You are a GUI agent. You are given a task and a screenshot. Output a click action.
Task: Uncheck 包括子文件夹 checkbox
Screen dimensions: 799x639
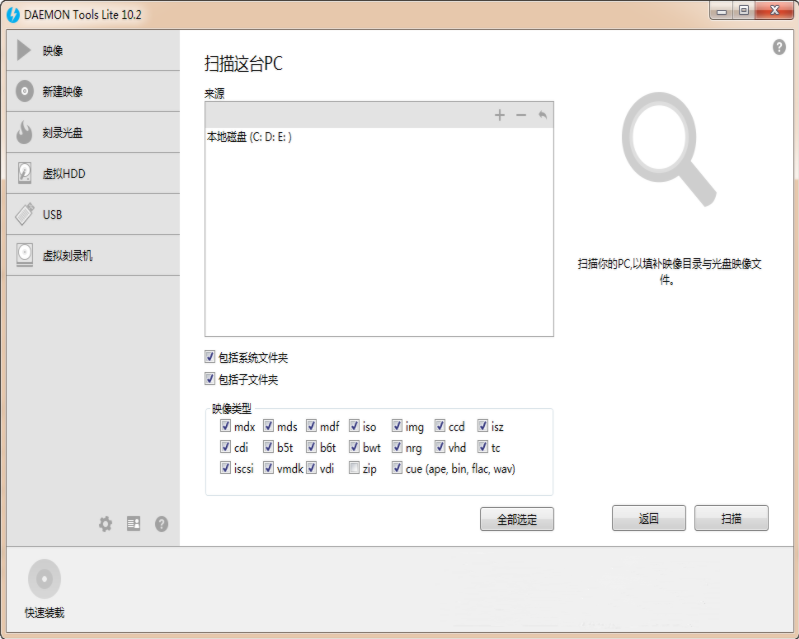tap(209, 379)
